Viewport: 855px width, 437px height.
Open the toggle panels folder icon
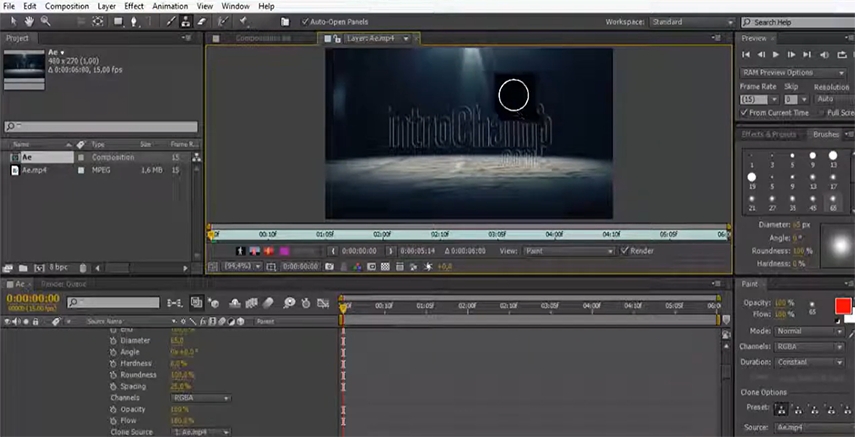click(285, 22)
